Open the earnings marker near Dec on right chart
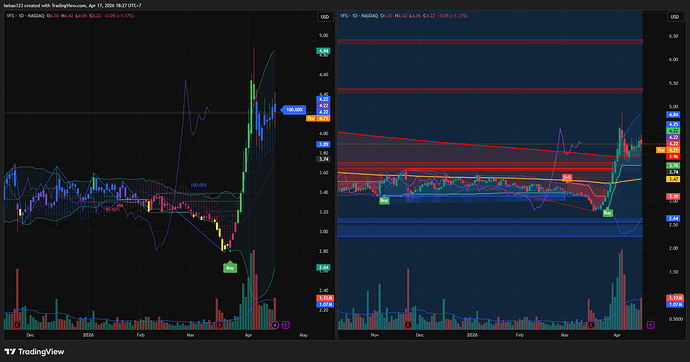690x362 pixels. (x=408, y=325)
